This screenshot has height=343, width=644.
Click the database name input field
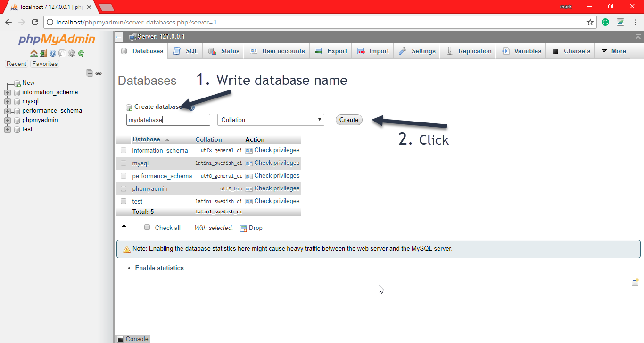(x=168, y=120)
